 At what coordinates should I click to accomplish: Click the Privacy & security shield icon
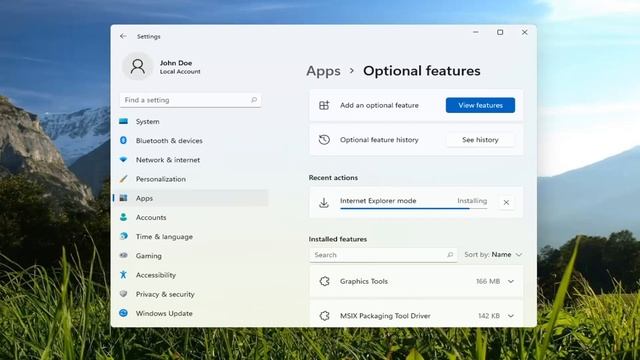pos(123,294)
